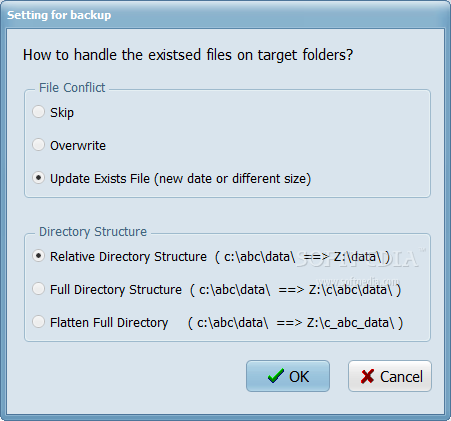Click the 'Overwrite' option label text
451x421 pixels.
click(x=78, y=146)
